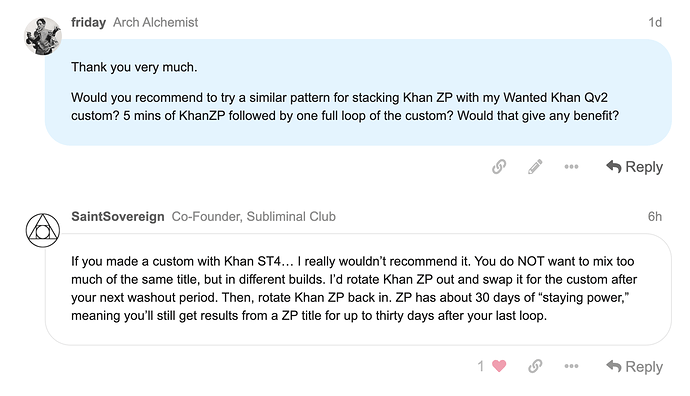This screenshot has height=396, width=690.
Task: Click Co-Founder, Subliminal Club title
Action: point(253,216)
